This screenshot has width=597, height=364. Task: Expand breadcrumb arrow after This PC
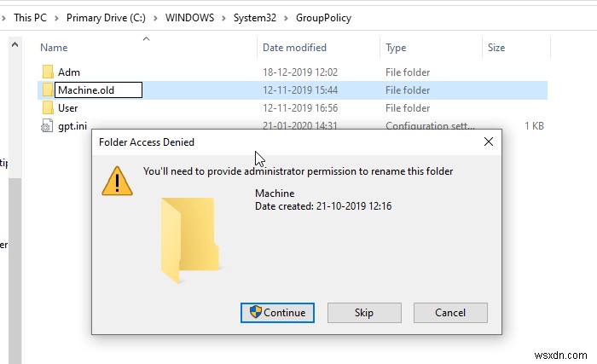[57, 17]
